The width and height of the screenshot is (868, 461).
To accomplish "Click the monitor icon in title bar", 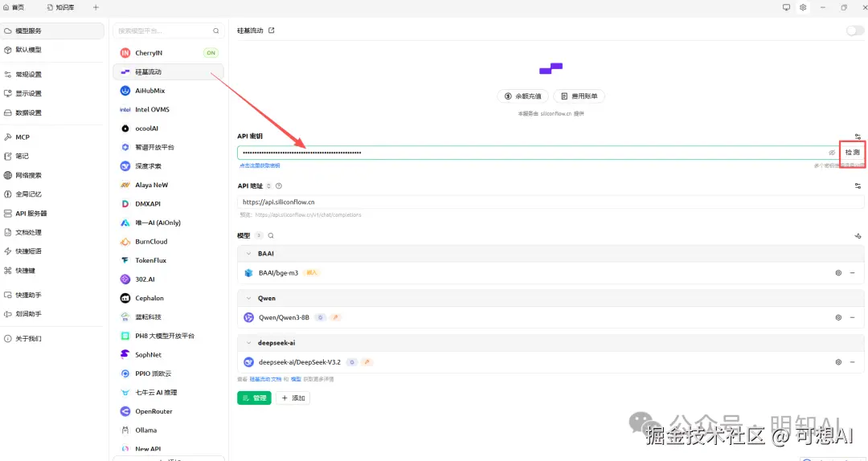I will pos(786,7).
